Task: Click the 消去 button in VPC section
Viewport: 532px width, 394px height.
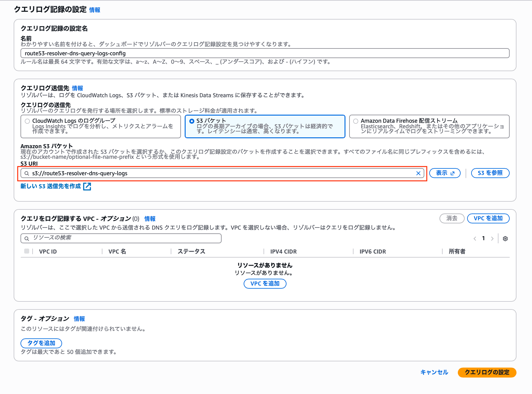Action: (452, 218)
